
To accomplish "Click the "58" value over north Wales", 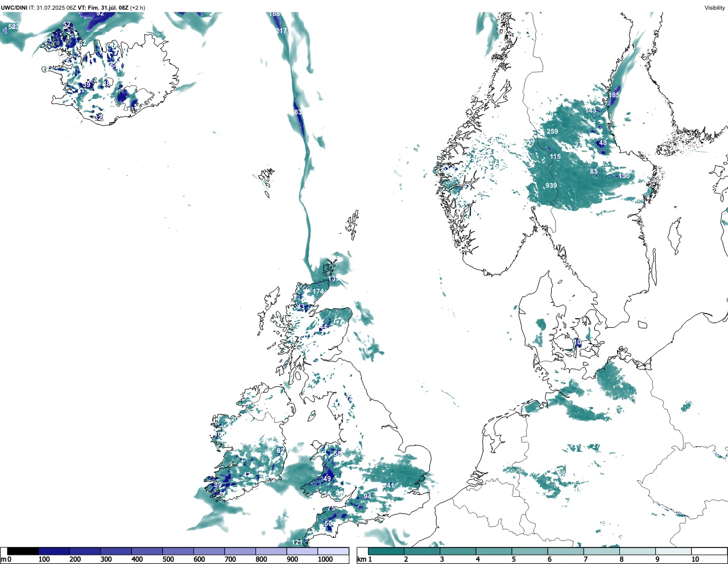I will click(338, 454).
